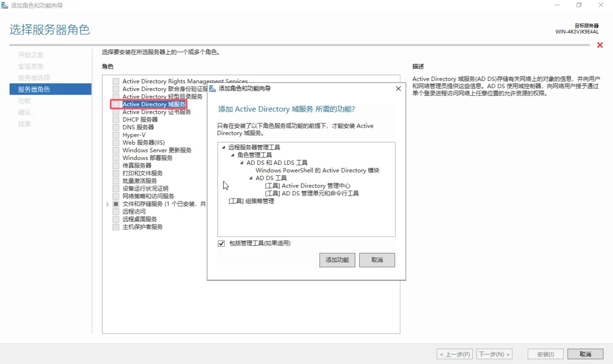Check the Active Directory 域服务 checkbox
The width and height of the screenshot is (613, 364).
tap(116, 105)
